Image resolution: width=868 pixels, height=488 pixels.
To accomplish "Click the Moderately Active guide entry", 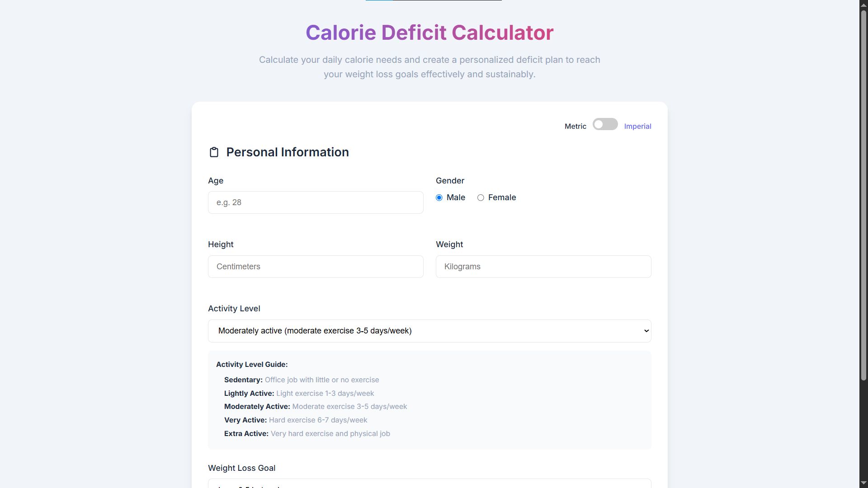I will point(316,407).
